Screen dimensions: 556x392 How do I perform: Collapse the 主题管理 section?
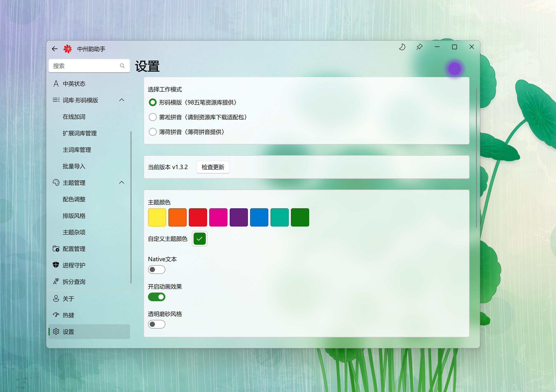[122, 183]
